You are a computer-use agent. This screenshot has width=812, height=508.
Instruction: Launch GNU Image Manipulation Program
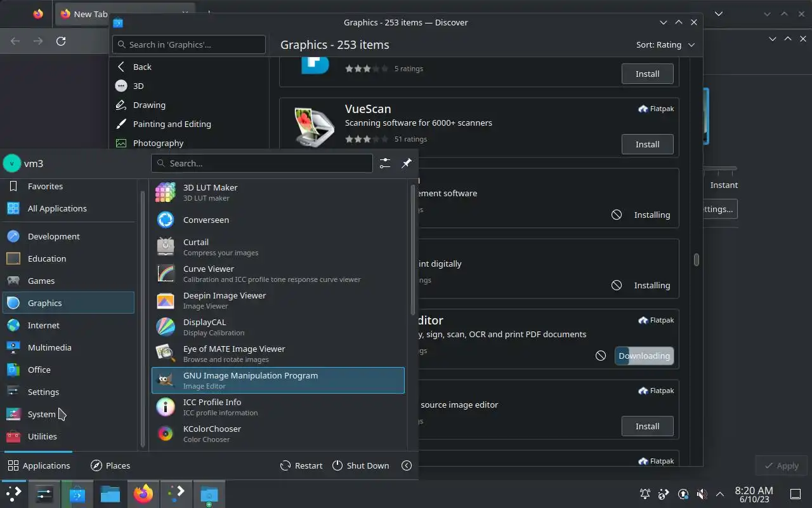[278, 380]
